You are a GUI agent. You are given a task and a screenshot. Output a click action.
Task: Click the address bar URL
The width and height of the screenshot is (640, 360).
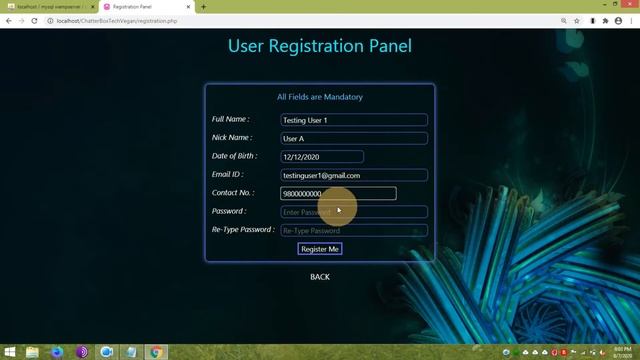click(117, 21)
